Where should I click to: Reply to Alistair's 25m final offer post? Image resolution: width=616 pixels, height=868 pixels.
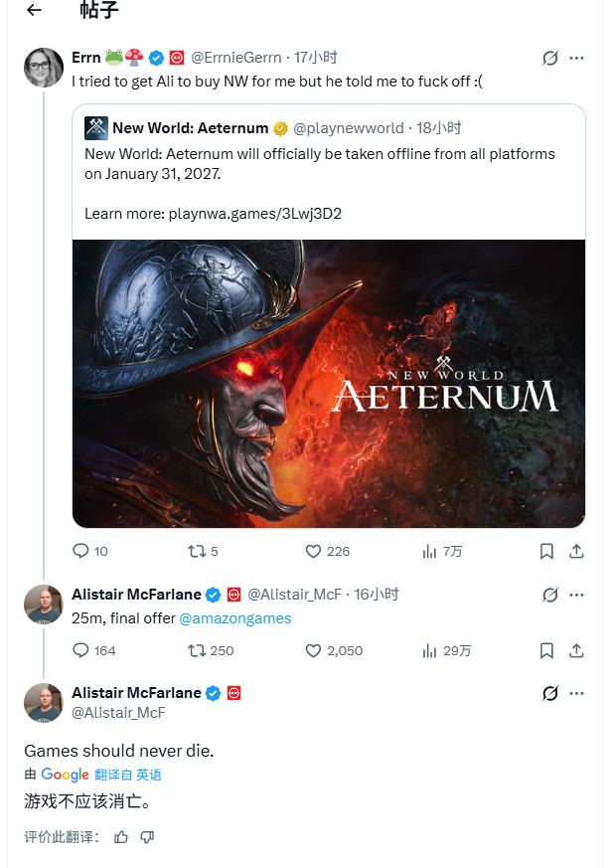pyautogui.click(x=81, y=650)
